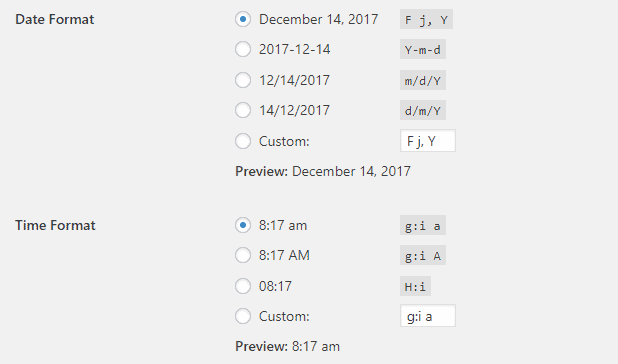
Task: Click the H:i format code tag
Action: (415, 286)
